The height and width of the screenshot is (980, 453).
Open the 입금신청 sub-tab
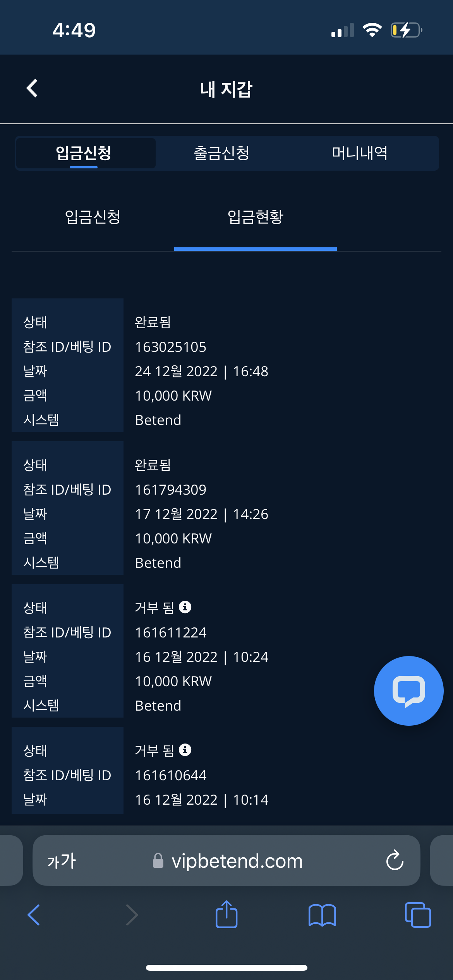(93, 217)
